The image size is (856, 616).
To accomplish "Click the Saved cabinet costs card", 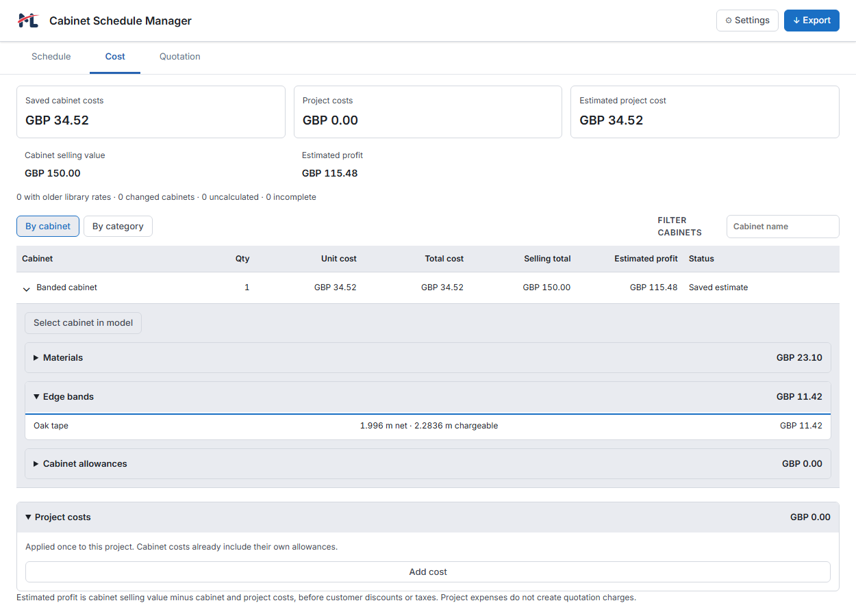I will coord(151,112).
